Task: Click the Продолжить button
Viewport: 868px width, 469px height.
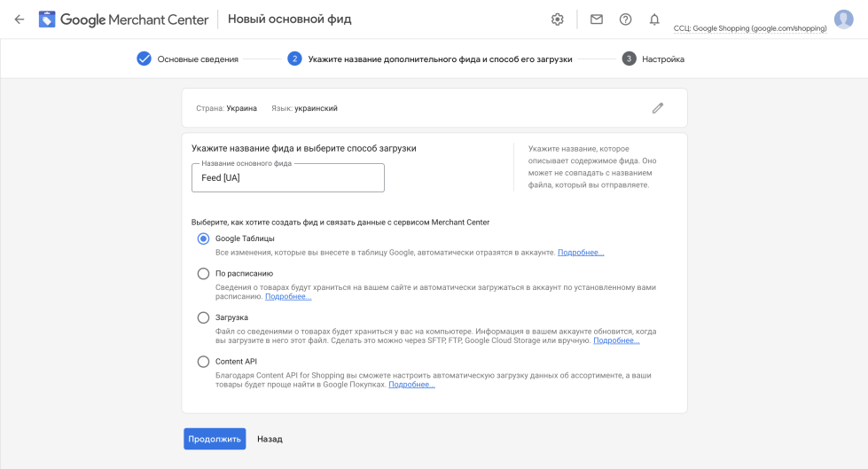Action: point(215,439)
